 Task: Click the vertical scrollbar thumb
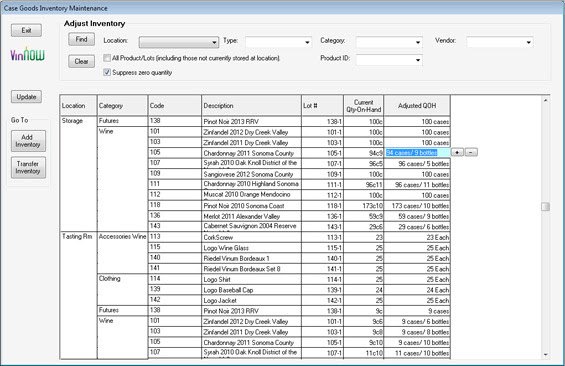[545, 206]
